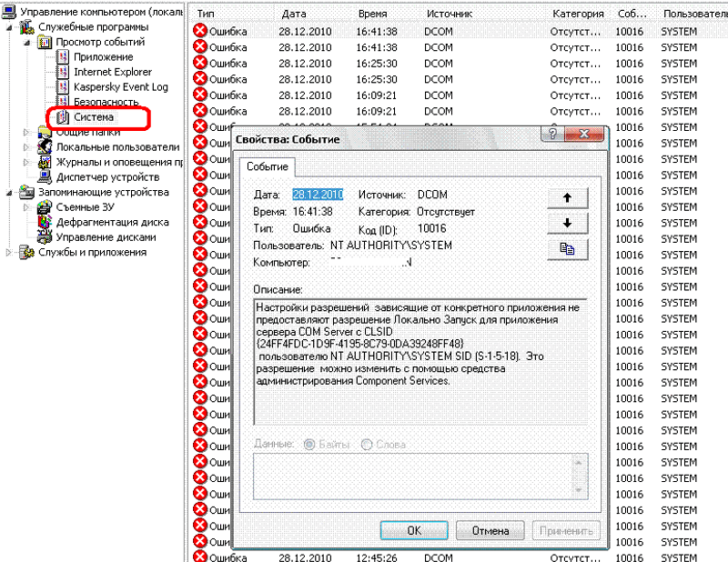Image resolution: width=728 pixels, height=562 pixels.
Task: Click the Управление дисками icon
Action: (45, 237)
